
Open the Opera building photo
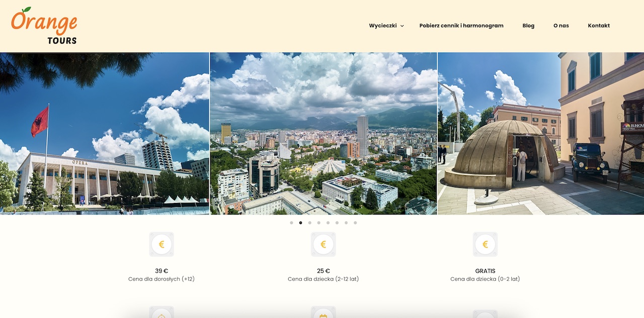pos(105,134)
